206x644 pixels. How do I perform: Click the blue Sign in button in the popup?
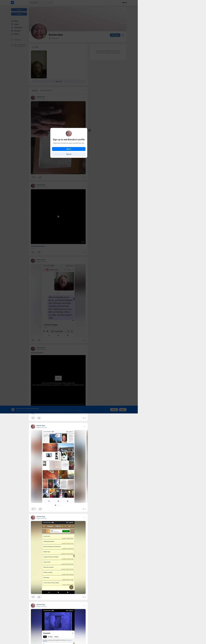[x=69, y=149]
